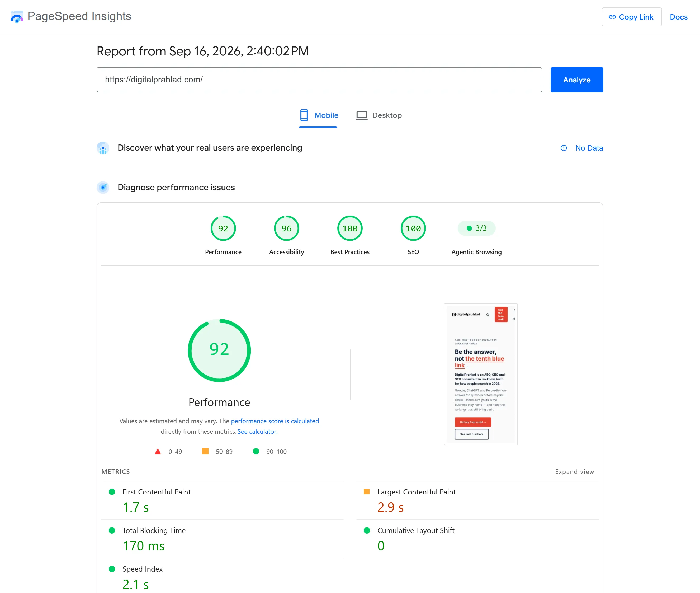The width and height of the screenshot is (700, 593).
Task: Click the No Data link
Action: (x=589, y=148)
